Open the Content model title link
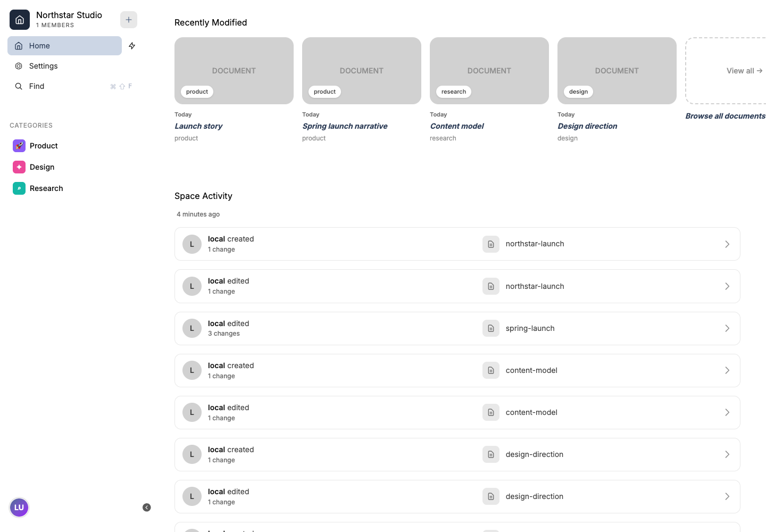 [x=457, y=126]
